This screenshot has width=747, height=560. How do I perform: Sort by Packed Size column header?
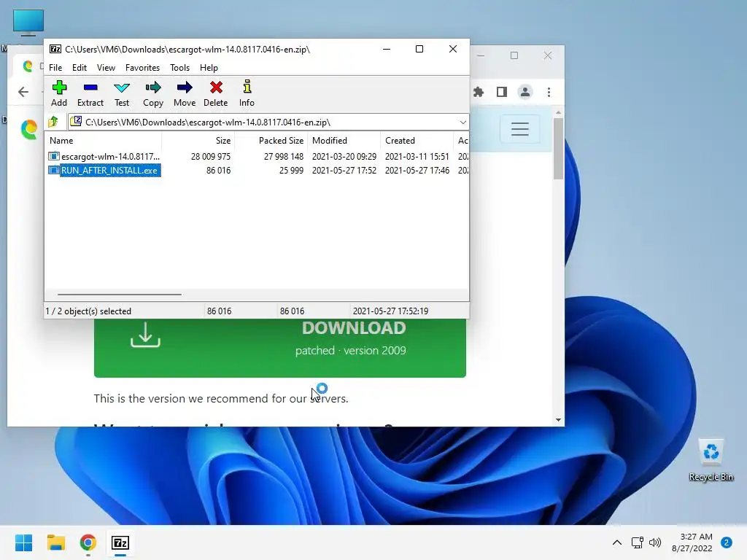(x=271, y=141)
